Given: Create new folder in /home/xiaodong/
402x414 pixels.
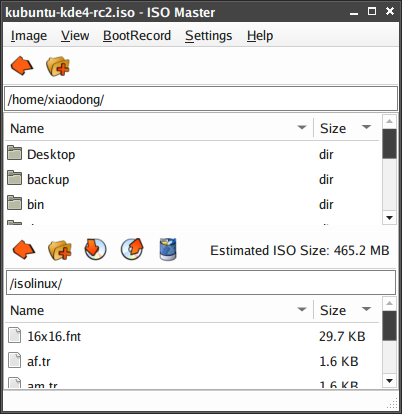Looking at the screenshot, I should [x=58, y=66].
